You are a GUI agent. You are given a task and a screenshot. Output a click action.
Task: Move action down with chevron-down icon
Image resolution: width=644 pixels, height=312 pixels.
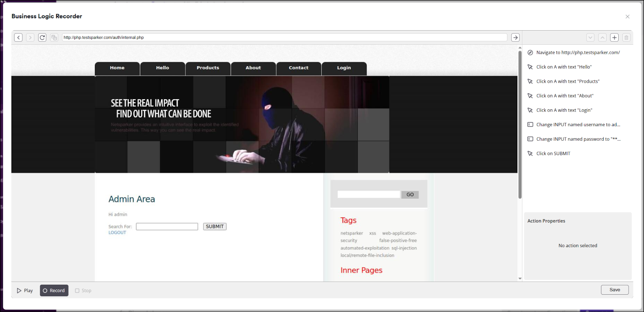590,37
